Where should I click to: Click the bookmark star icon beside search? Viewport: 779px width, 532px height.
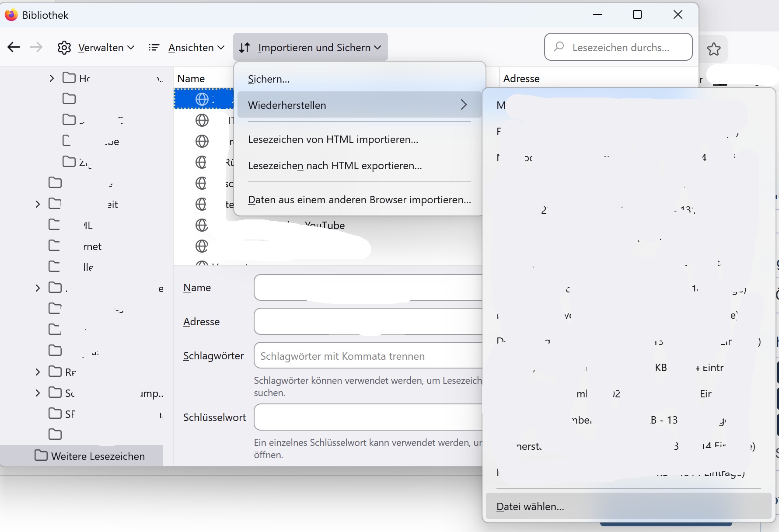tap(713, 49)
